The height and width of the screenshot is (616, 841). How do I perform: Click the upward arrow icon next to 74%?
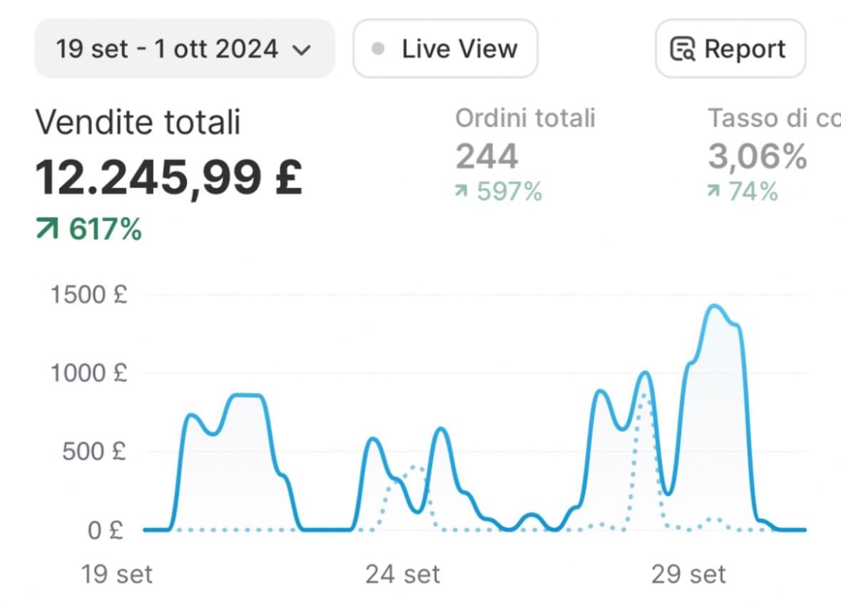click(714, 192)
